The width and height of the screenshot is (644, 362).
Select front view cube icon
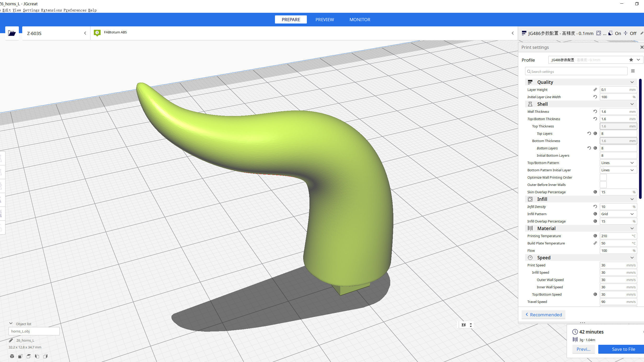[20, 356]
